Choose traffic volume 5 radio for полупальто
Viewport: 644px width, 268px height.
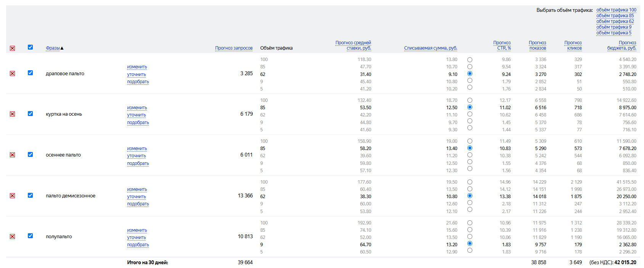(470, 250)
